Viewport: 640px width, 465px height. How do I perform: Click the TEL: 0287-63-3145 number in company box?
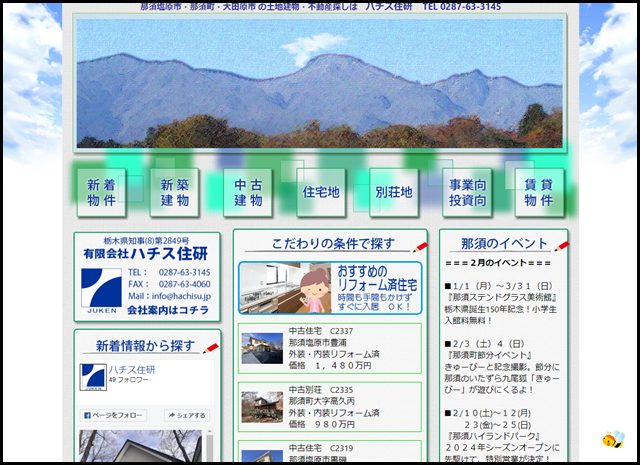[x=169, y=272]
